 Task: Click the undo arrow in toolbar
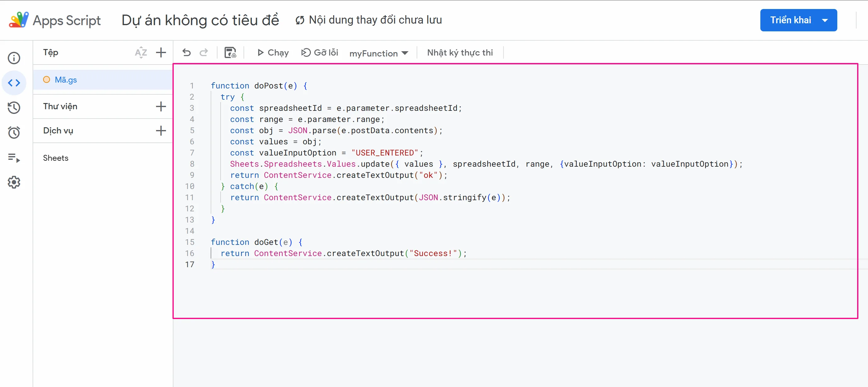186,52
